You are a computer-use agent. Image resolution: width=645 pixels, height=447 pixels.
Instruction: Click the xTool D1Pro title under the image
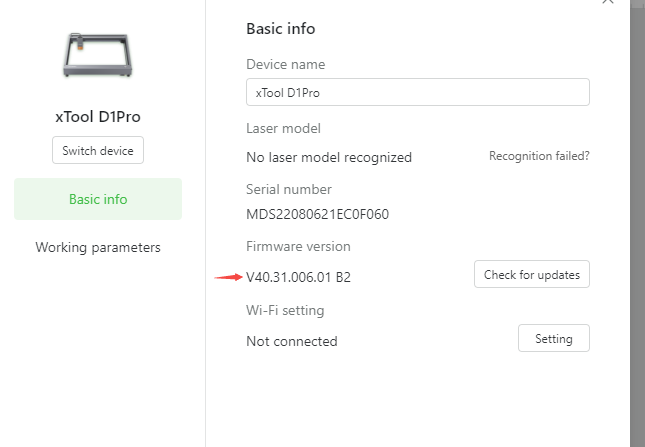[98, 117]
